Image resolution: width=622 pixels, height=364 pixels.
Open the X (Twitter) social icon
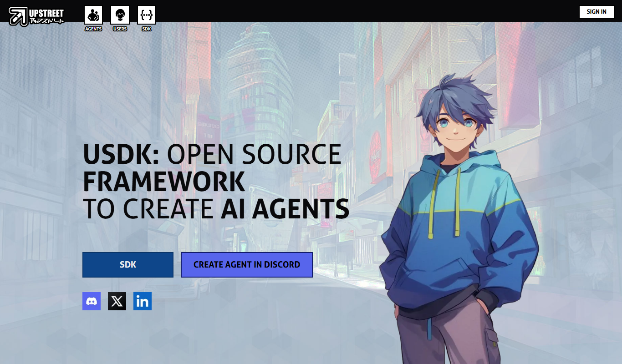click(117, 301)
